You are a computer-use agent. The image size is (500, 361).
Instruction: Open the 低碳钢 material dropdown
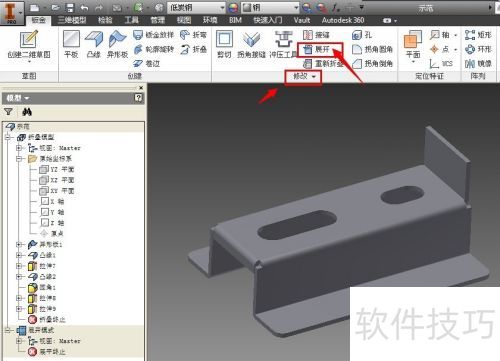pyautogui.click(x=196, y=7)
